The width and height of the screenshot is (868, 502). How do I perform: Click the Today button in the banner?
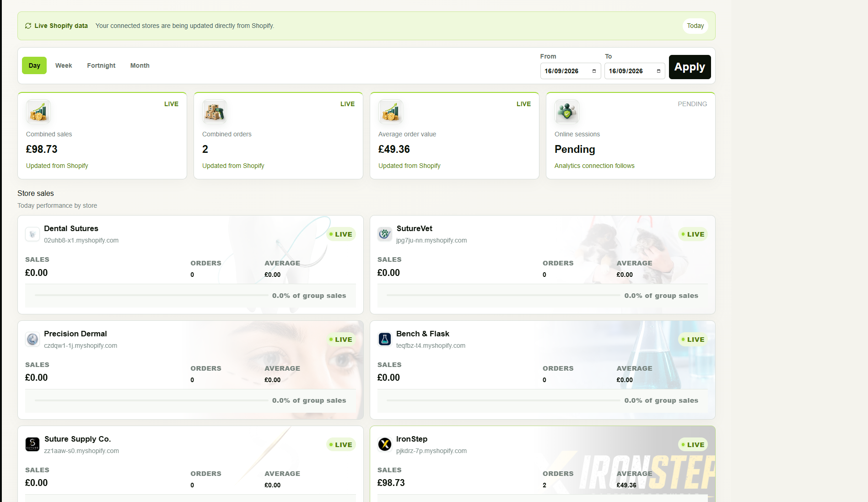tap(695, 26)
